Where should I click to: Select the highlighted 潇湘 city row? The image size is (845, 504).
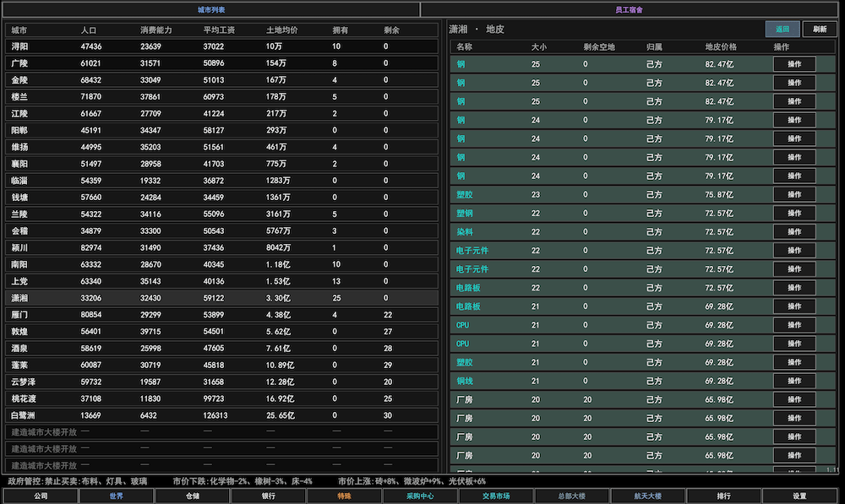[x=221, y=298]
